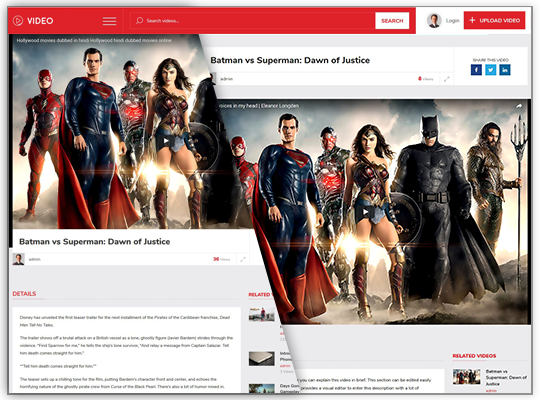Click the user avatar next to Login
The height and width of the screenshot is (400, 541).
(x=434, y=20)
